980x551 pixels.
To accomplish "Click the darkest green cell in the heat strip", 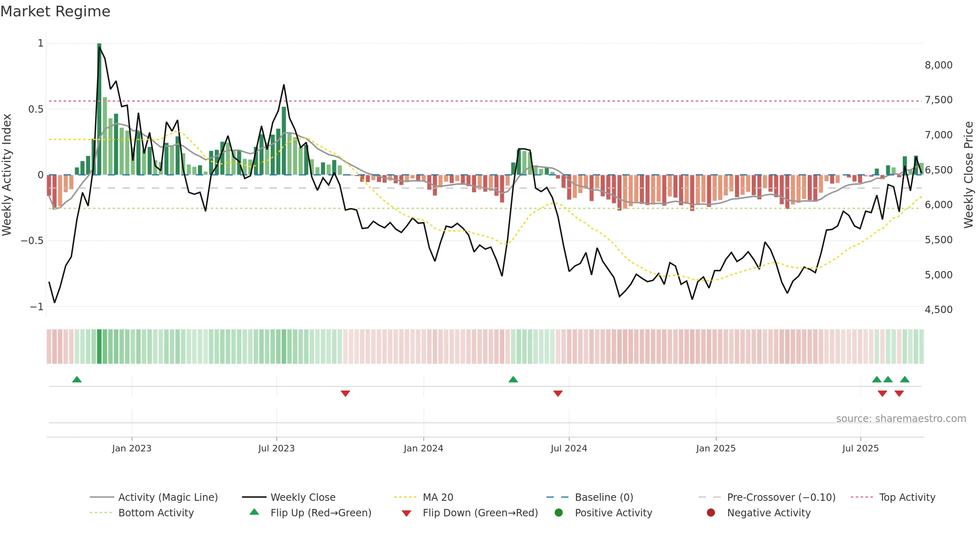I will click(99, 347).
